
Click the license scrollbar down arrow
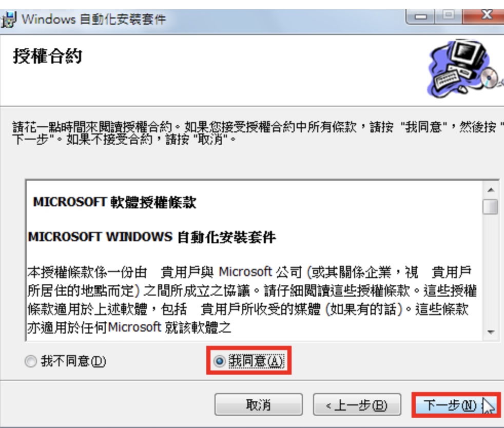[491, 332]
